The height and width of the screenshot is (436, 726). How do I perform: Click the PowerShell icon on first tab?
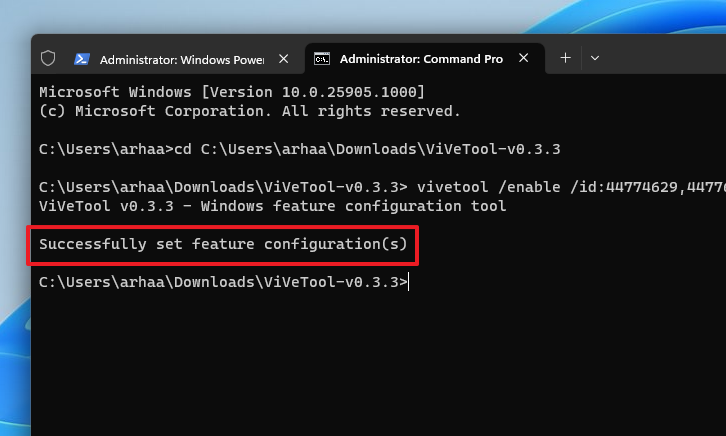pyautogui.click(x=82, y=59)
